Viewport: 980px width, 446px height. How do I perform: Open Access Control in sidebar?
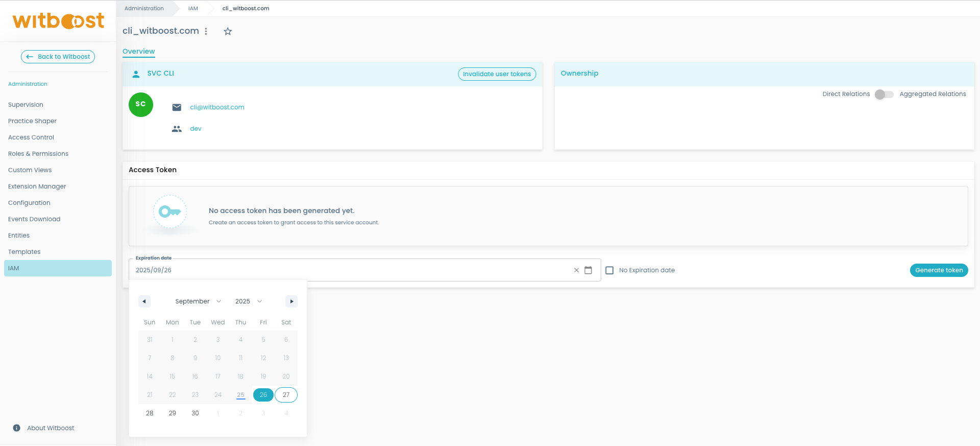tap(31, 137)
